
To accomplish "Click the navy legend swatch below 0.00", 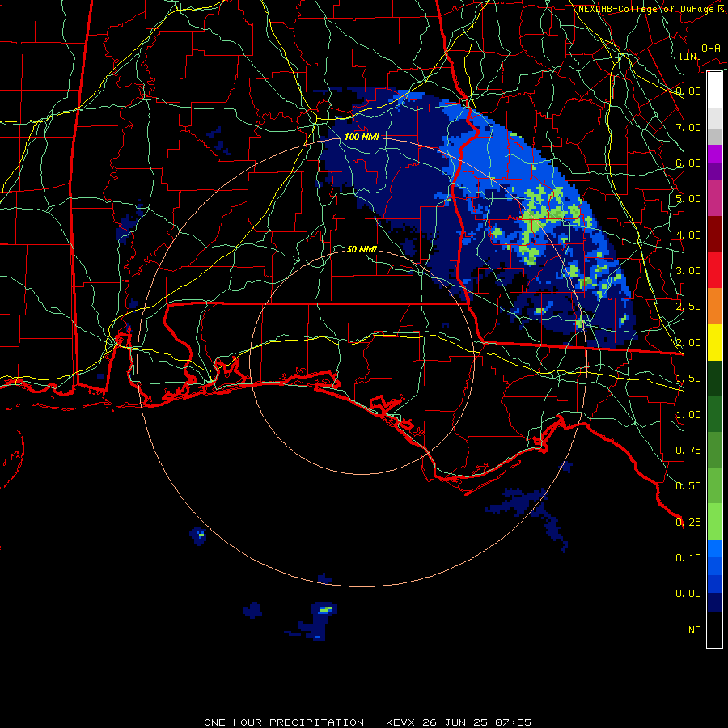I will pos(714,603).
